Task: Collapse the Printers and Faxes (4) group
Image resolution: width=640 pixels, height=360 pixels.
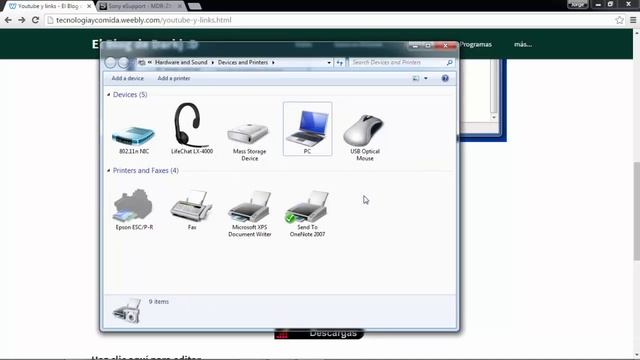Action: [109, 171]
